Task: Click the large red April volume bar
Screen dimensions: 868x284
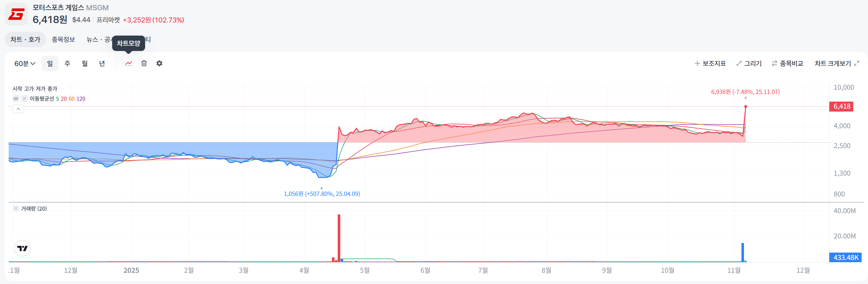Action: [339, 238]
